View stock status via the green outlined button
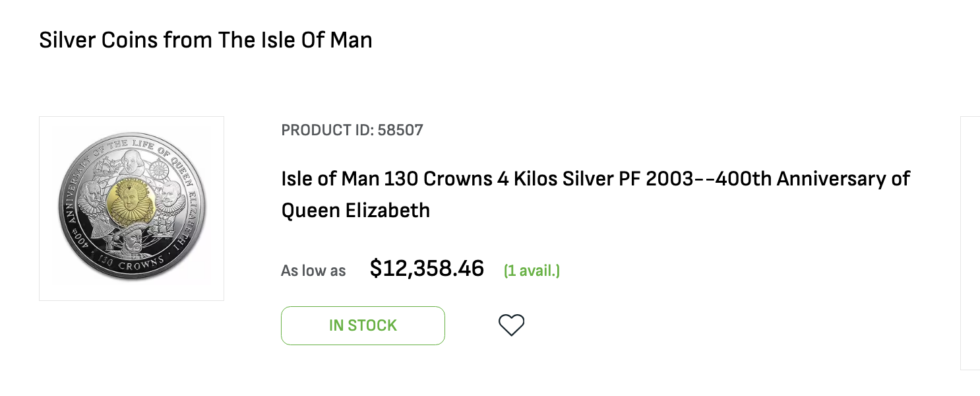The height and width of the screenshot is (396, 980). (363, 325)
